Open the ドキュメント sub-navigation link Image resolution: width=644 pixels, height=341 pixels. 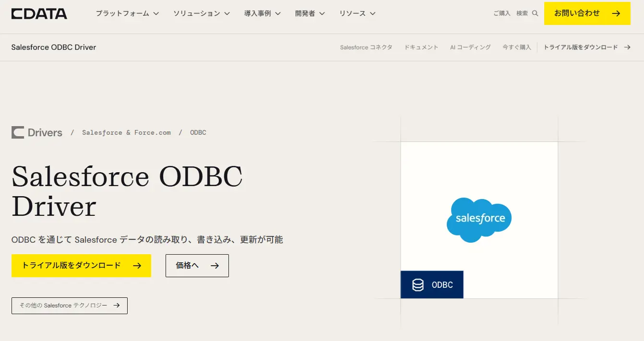[421, 47]
